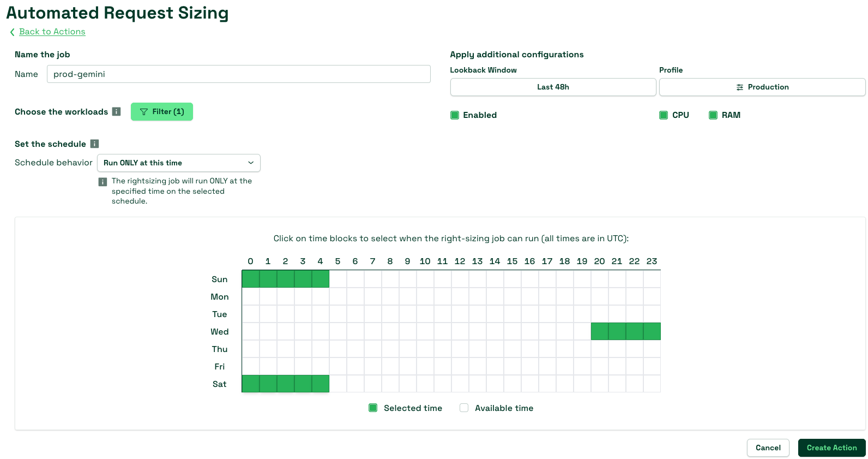
Task: Click the job Name input field
Action: [x=238, y=74]
